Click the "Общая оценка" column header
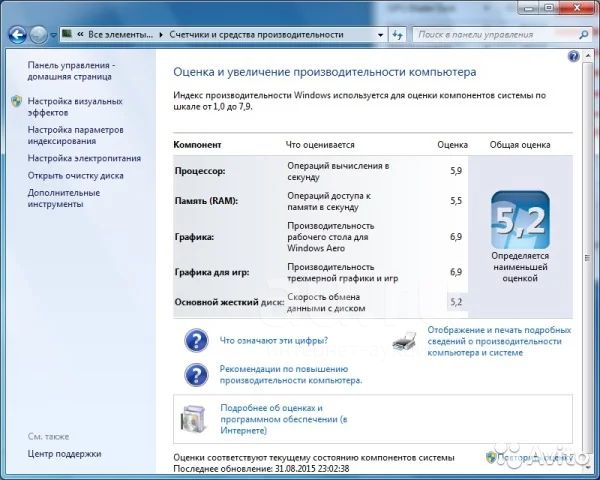 click(520, 145)
